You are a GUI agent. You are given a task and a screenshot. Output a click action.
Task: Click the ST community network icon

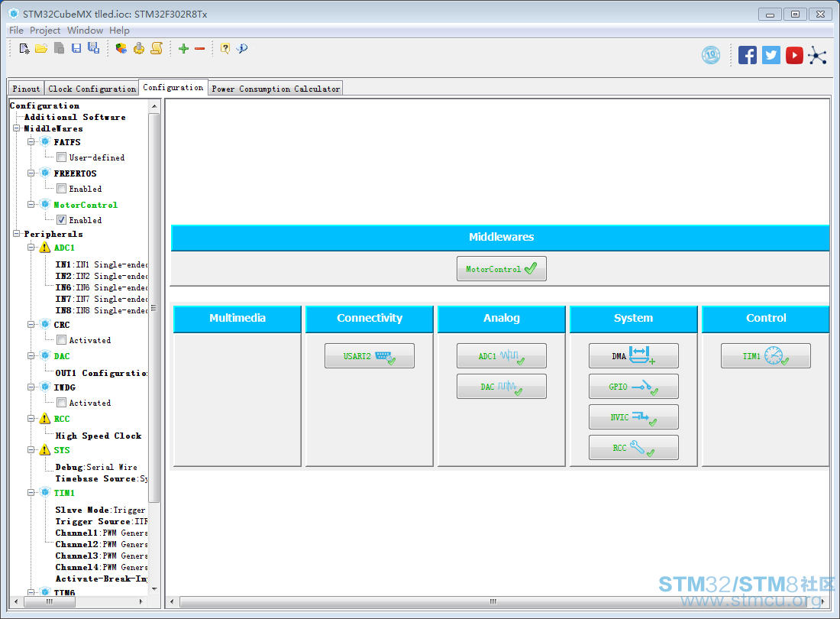[x=818, y=55]
